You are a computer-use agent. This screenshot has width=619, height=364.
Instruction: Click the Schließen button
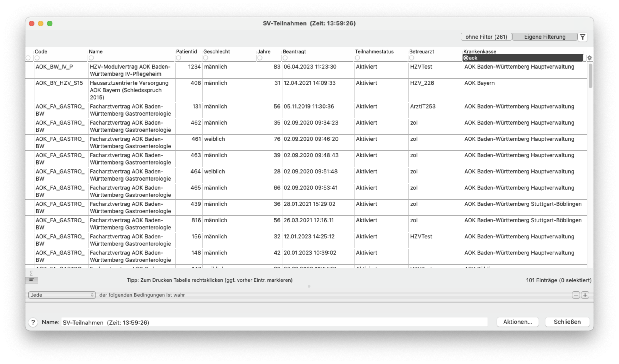point(567,322)
